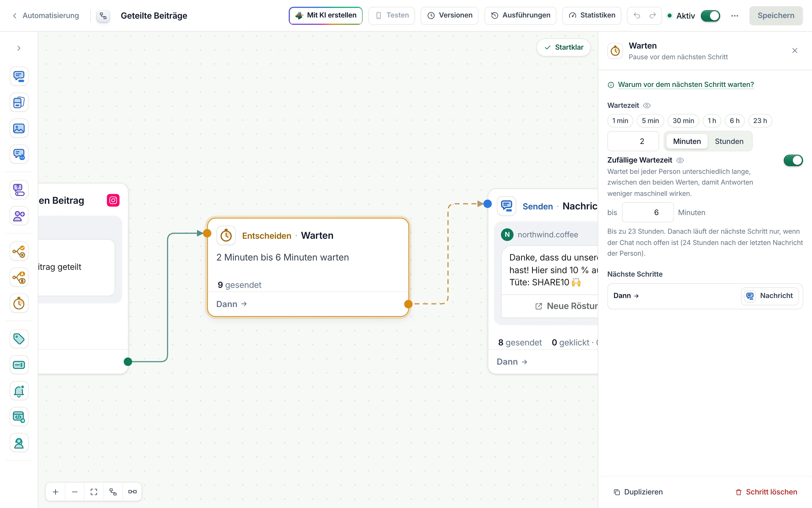The width and height of the screenshot is (812, 508).
Task: Click the Wartezeit value field showing 2
Action: point(633,141)
